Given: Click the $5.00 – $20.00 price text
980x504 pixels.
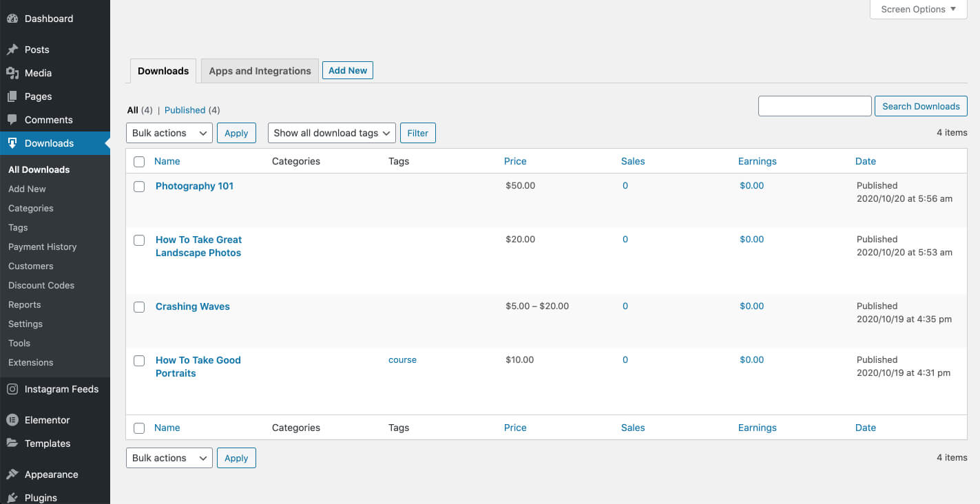Looking at the screenshot, I should point(537,306).
